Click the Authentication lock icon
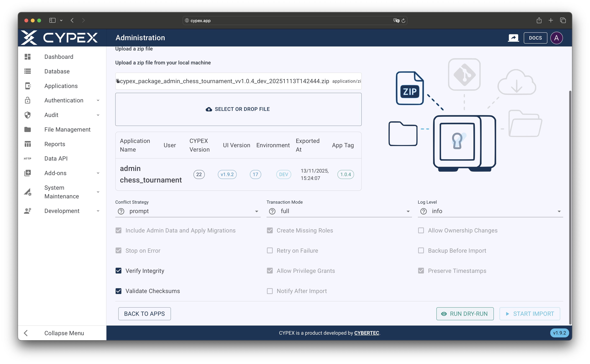 [x=28, y=100]
